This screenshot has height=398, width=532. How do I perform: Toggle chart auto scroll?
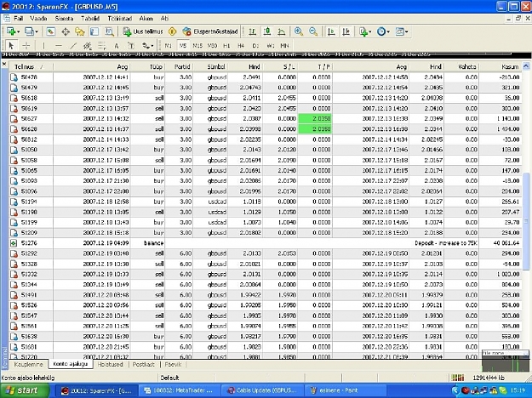(331, 31)
